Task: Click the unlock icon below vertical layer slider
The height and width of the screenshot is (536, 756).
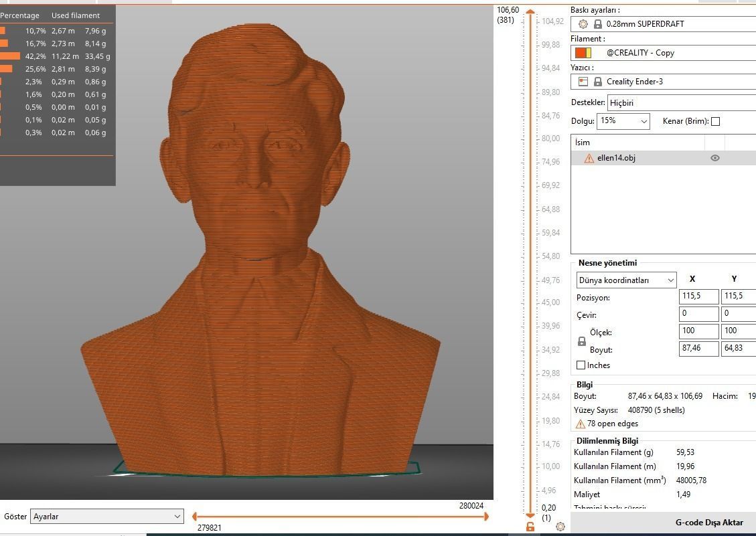Action: pyautogui.click(x=530, y=527)
